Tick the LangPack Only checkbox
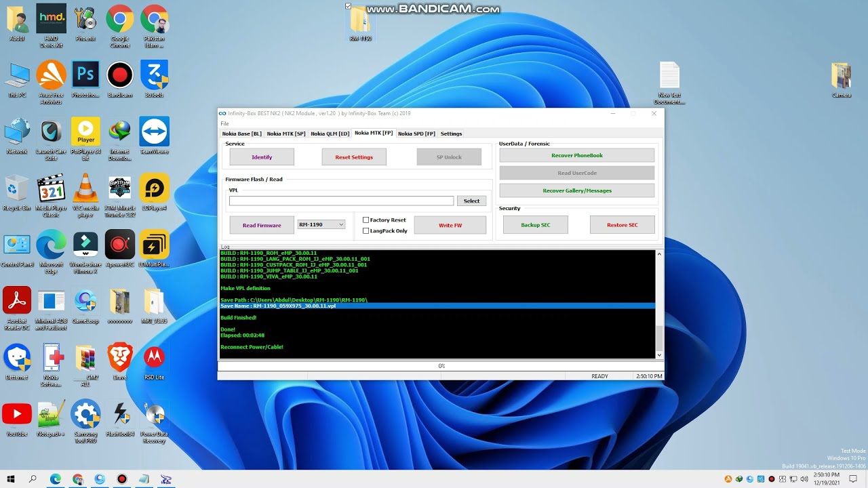This screenshot has height=488, width=868. tap(366, 230)
